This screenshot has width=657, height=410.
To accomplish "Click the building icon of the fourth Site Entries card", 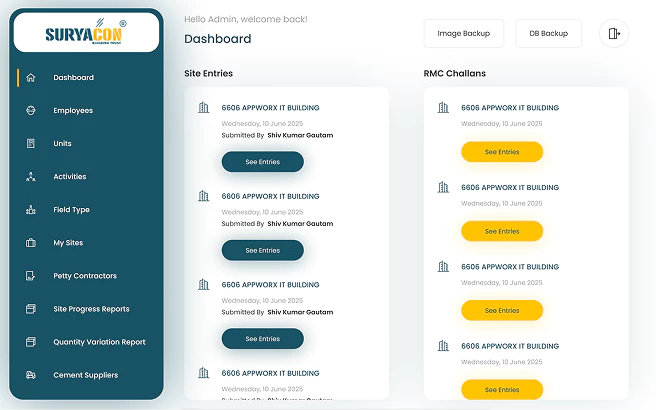I will click(204, 373).
